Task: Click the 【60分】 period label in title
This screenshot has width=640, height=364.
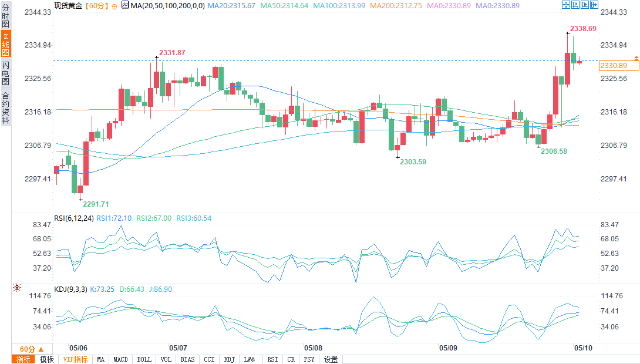Action: [97, 6]
